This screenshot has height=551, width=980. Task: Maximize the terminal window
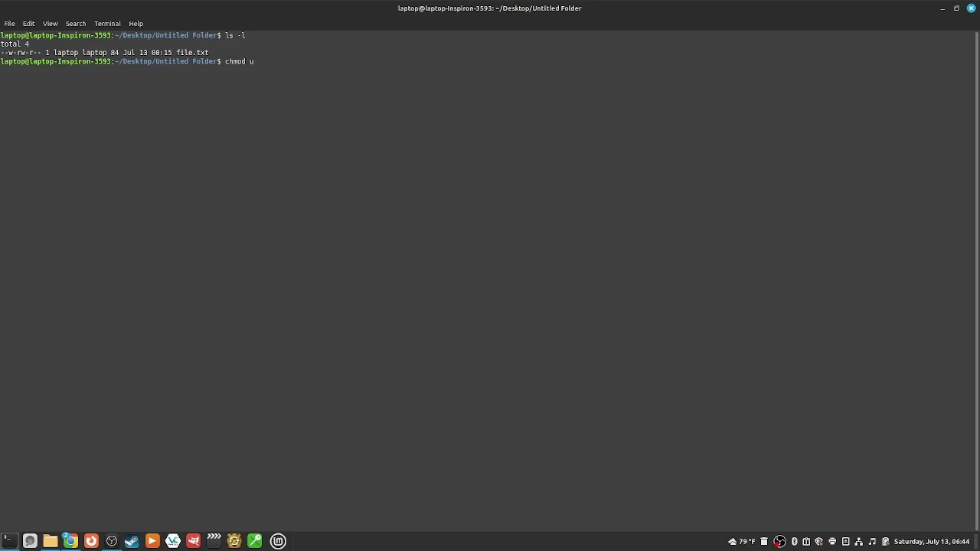tap(956, 8)
